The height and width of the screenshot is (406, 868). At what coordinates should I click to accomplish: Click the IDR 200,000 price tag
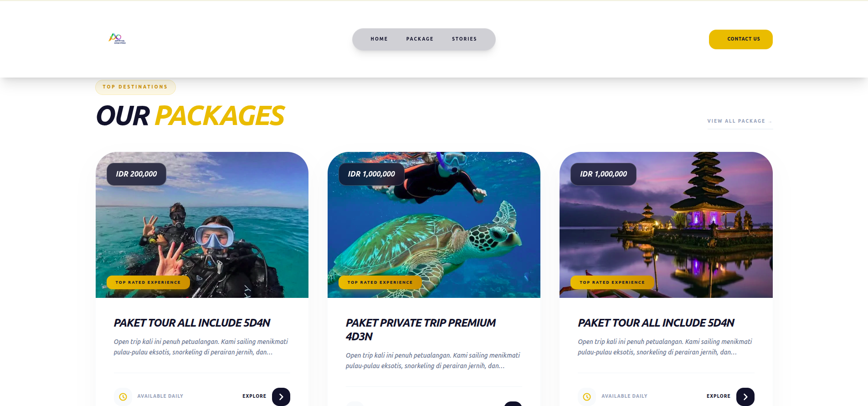(136, 174)
